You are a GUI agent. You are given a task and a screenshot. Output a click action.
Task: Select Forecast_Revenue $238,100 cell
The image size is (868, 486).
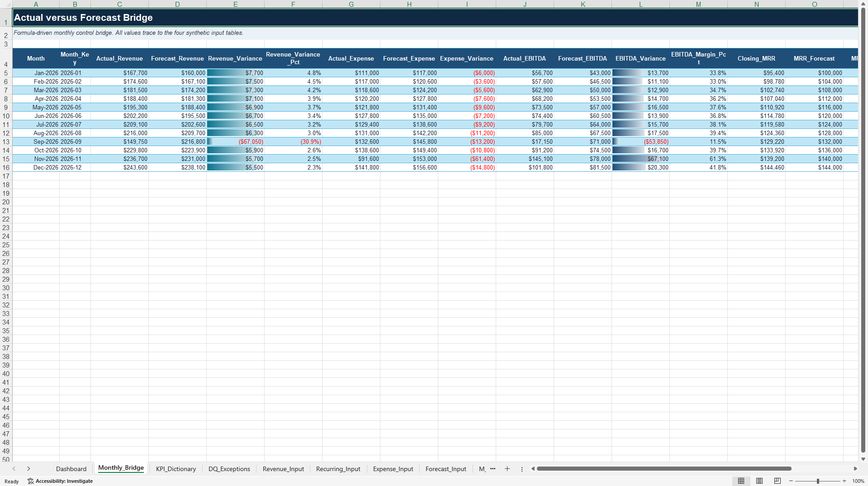coord(177,167)
